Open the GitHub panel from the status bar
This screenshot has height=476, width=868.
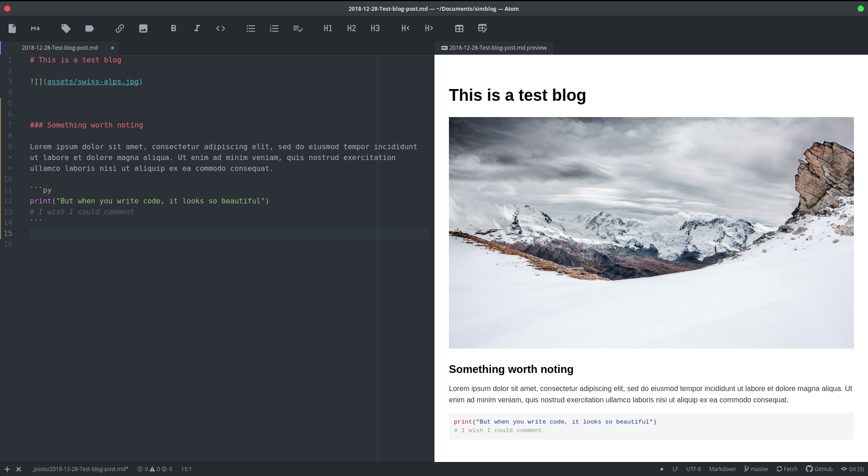click(819, 469)
